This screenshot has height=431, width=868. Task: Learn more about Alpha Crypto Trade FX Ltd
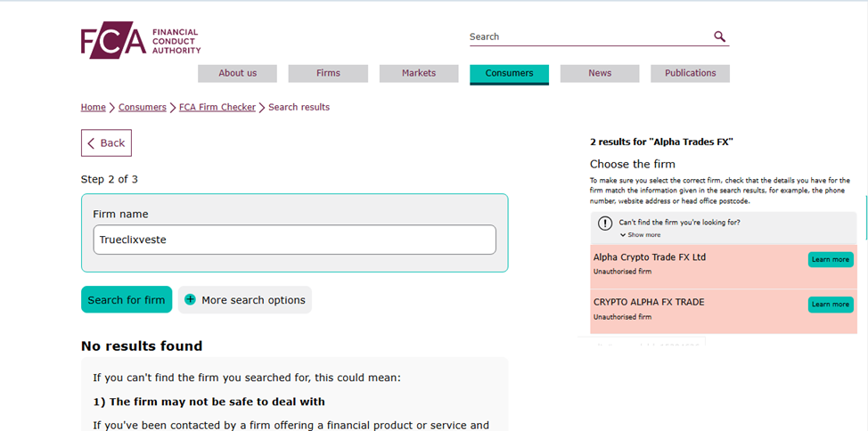tap(830, 259)
